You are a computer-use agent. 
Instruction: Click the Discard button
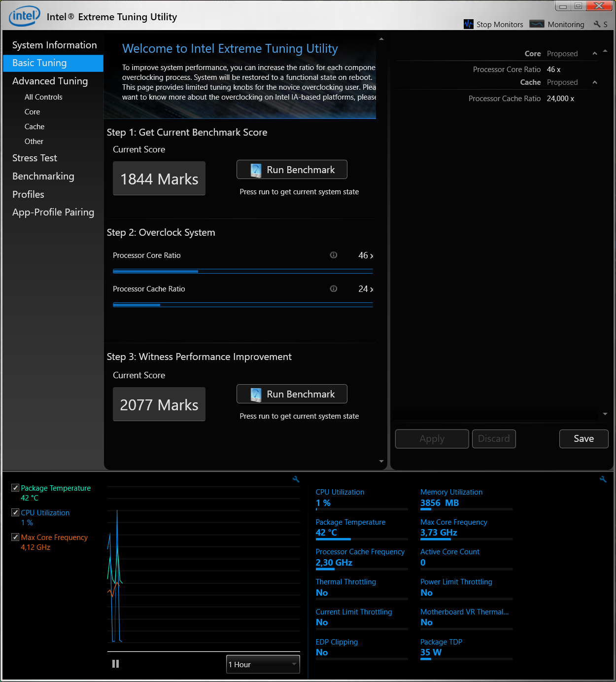coord(494,439)
